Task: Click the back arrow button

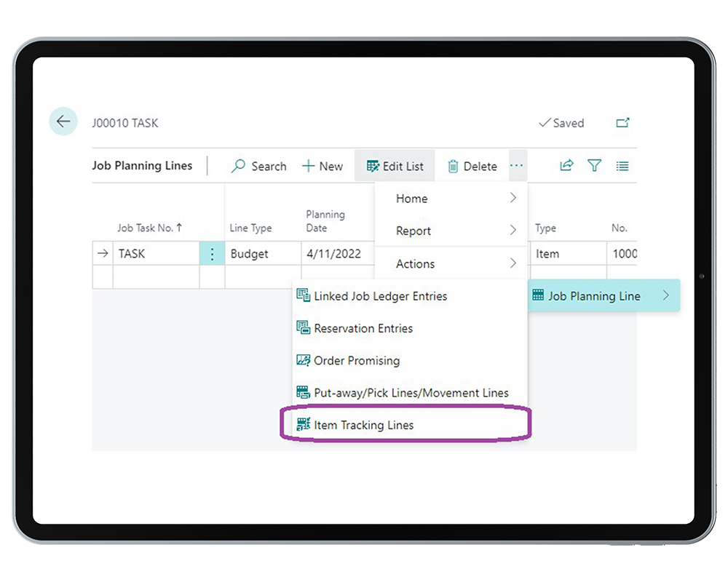Action: [63, 121]
